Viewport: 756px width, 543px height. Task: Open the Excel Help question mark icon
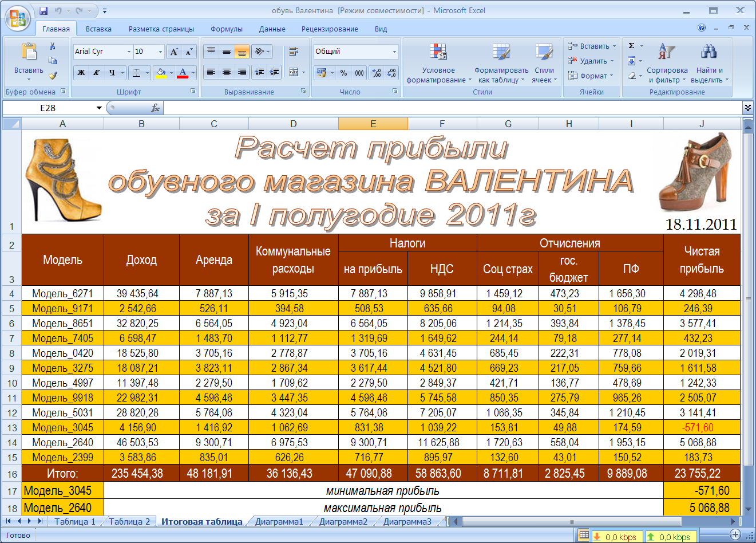[x=702, y=28]
